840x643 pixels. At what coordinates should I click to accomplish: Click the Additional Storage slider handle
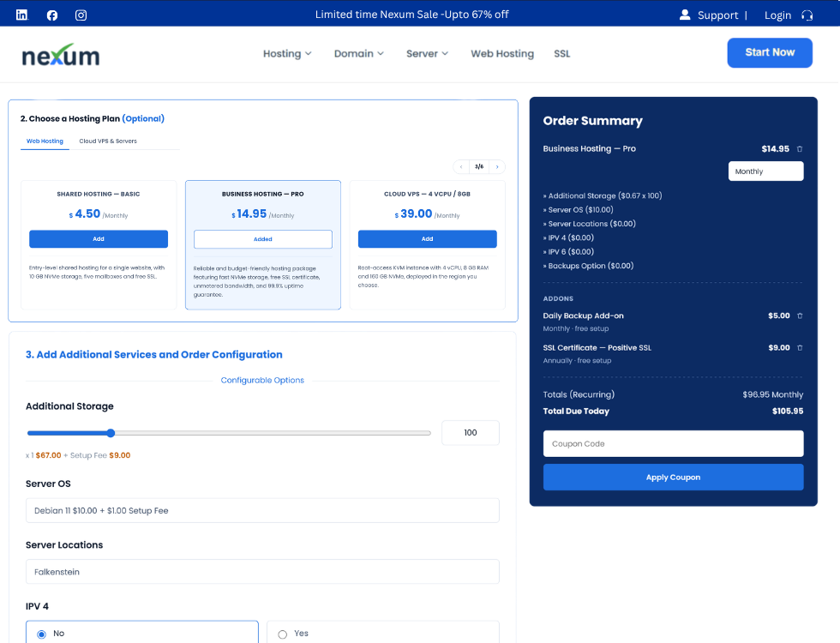pyautogui.click(x=111, y=433)
